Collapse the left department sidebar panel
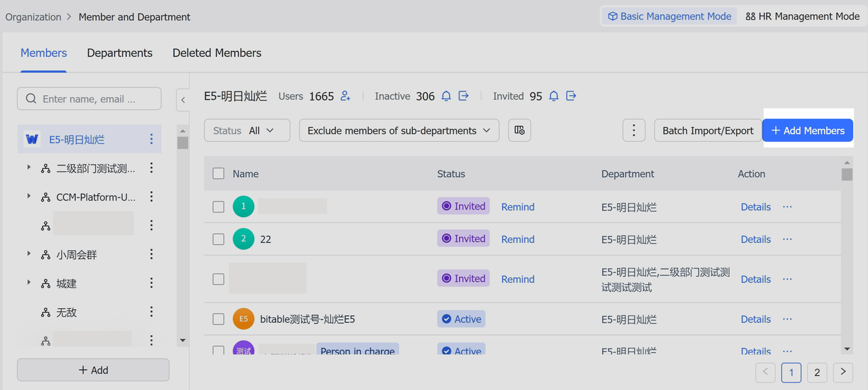 click(x=183, y=100)
